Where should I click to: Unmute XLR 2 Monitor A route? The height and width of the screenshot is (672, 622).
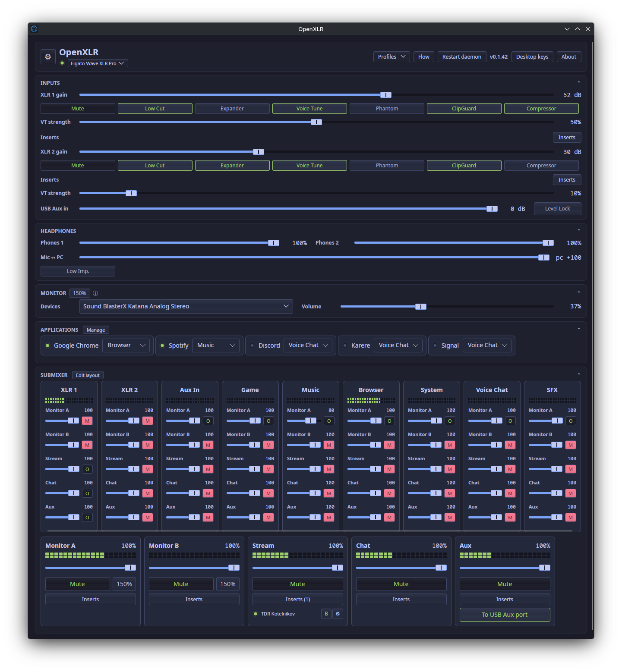pyautogui.click(x=148, y=421)
